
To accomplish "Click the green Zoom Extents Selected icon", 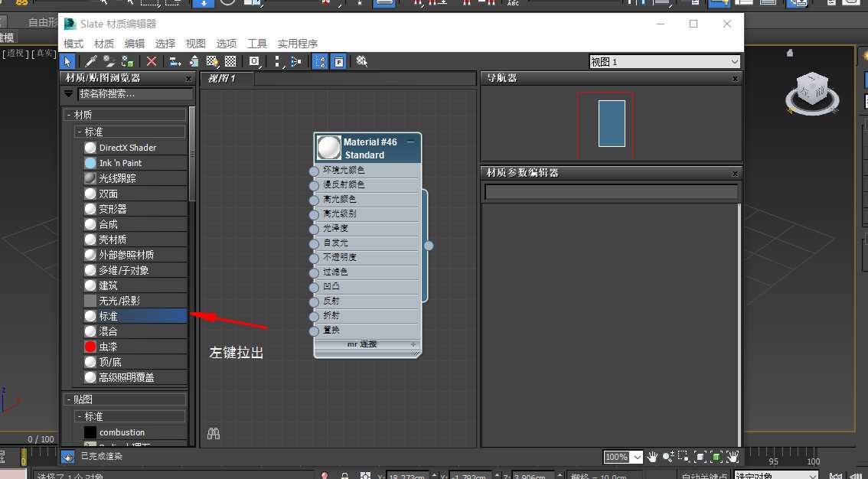I will click(x=716, y=457).
